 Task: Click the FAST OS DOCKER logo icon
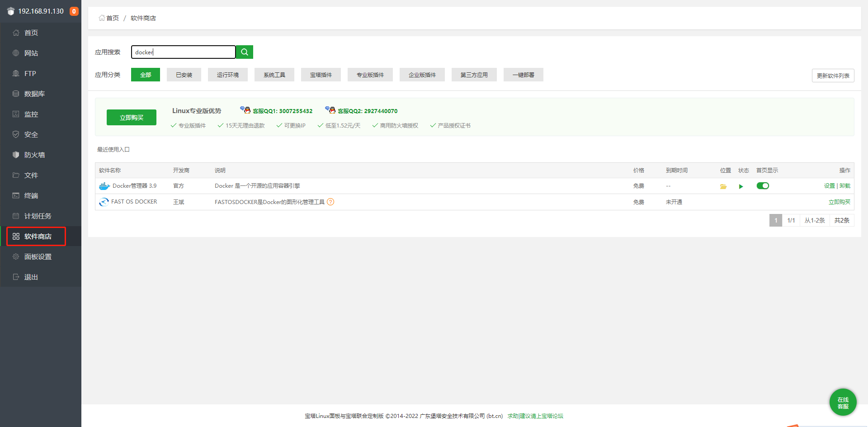click(x=104, y=202)
